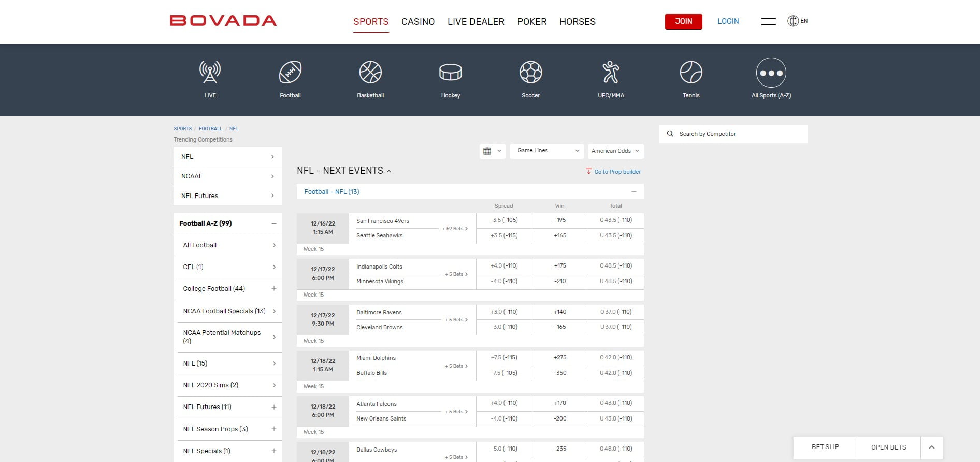Open NFL Futures trending item
980x462 pixels.
(x=227, y=195)
